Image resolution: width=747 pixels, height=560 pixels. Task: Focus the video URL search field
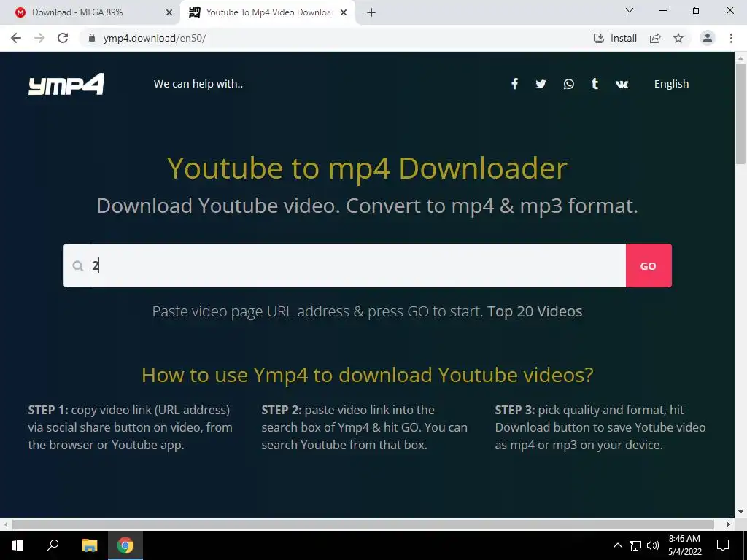(344, 265)
